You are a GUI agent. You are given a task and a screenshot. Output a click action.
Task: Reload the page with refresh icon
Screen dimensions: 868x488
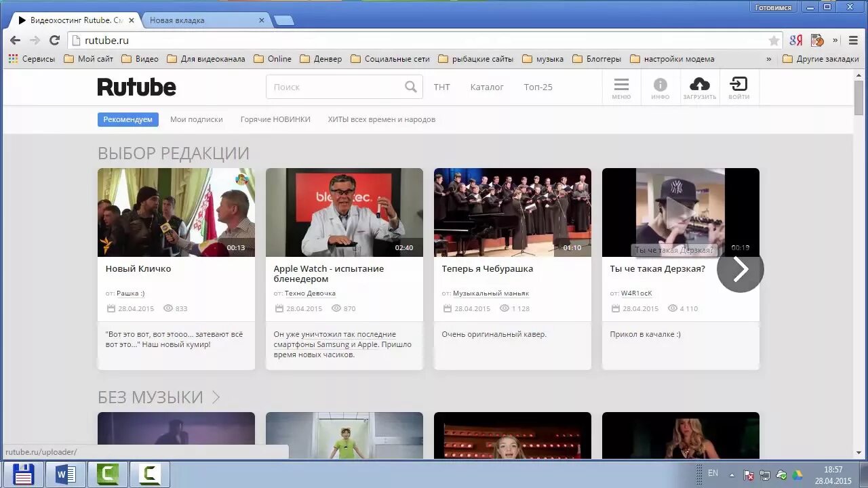pos(55,41)
